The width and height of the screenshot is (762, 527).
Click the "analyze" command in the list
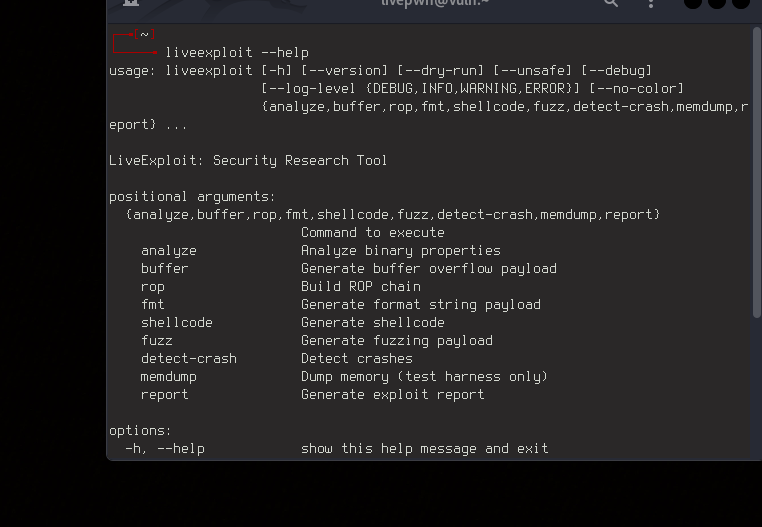(x=169, y=250)
